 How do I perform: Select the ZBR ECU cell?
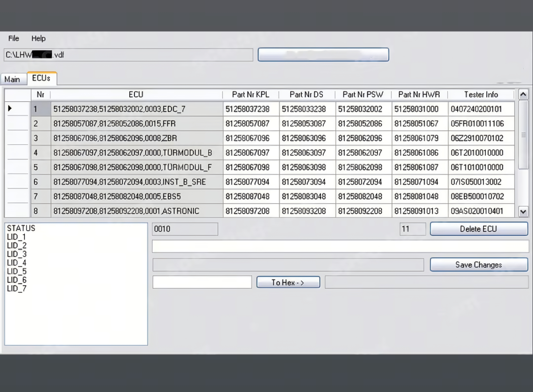pos(137,138)
